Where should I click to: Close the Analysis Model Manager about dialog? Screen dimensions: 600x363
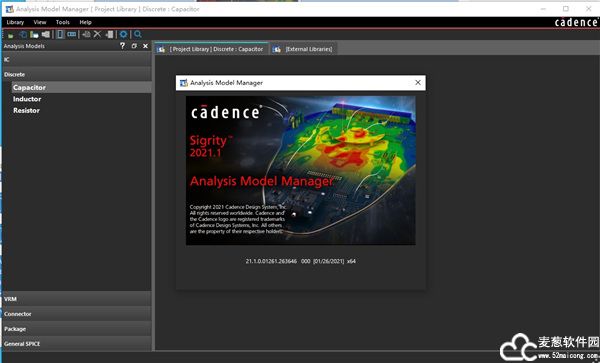pyautogui.click(x=418, y=82)
